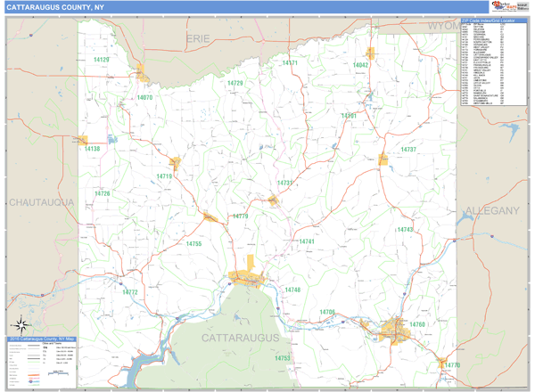Screen dimensions: 535x392
Task: Click the yellow town marker above ZIP 14719
Action: (x=176, y=163)
